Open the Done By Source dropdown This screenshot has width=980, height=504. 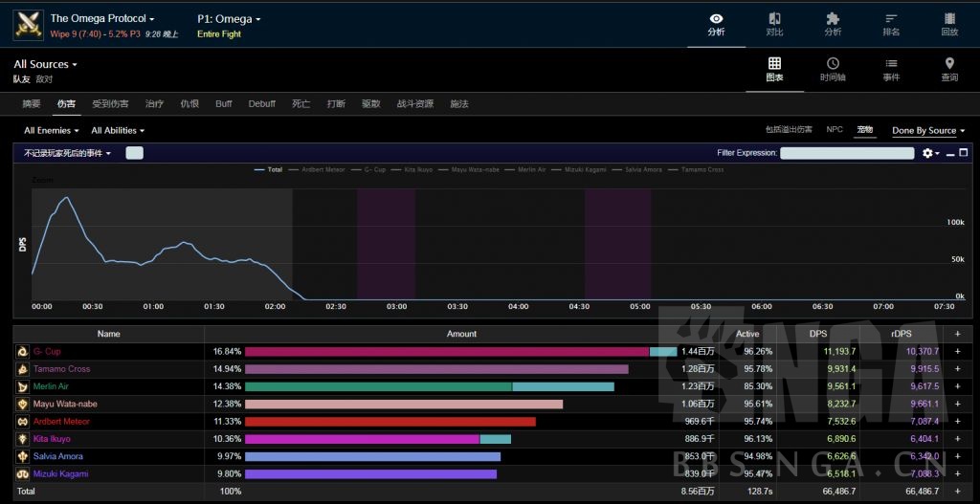pos(928,131)
